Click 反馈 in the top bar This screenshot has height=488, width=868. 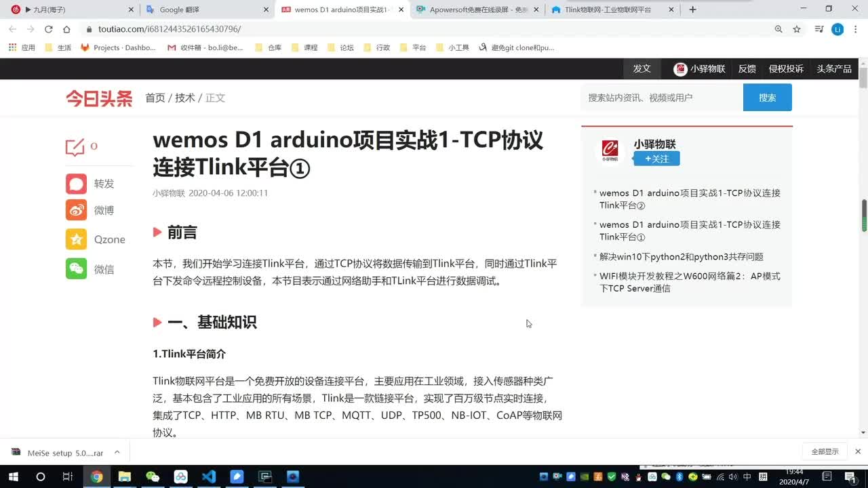(x=747, y=68)
